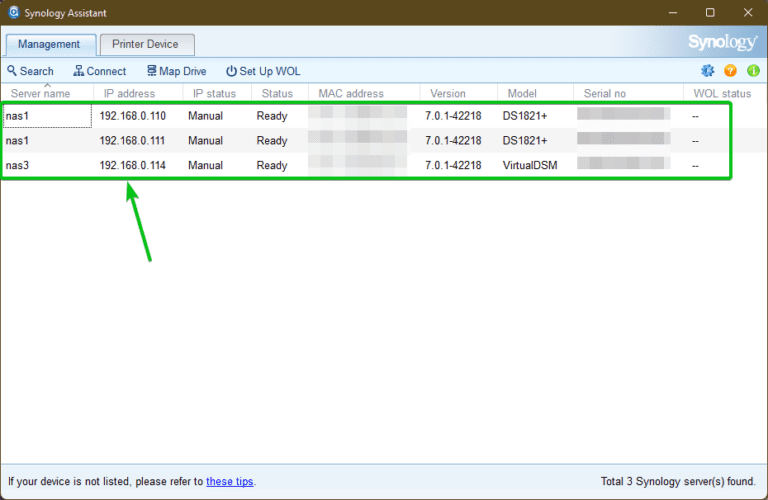768x500 pixels.
Task: Switch to the Printer Device tab
Action: tap(145, 45)
